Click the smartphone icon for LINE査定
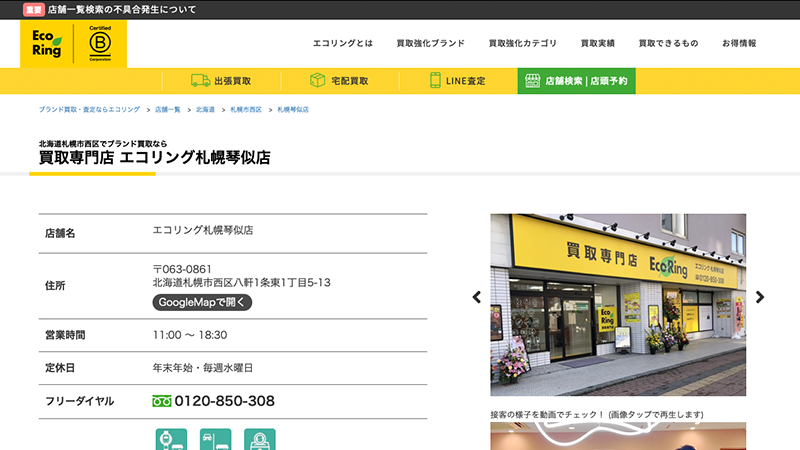 coord(436,80)
